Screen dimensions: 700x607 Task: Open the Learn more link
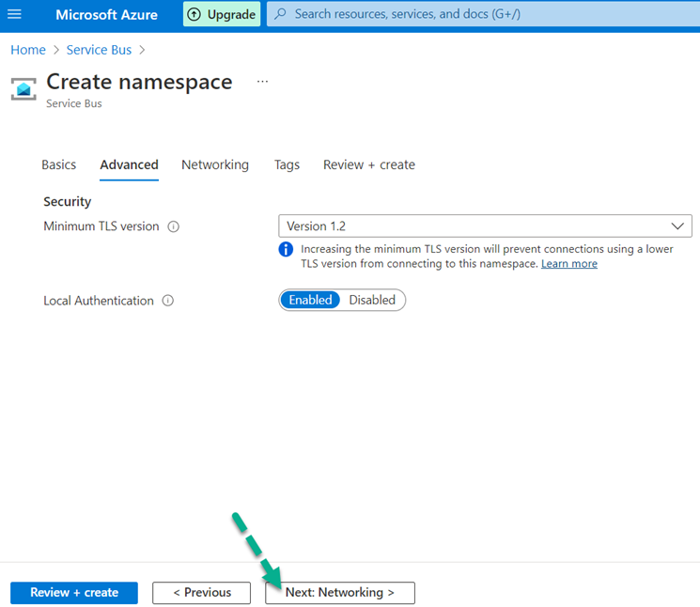569,264
